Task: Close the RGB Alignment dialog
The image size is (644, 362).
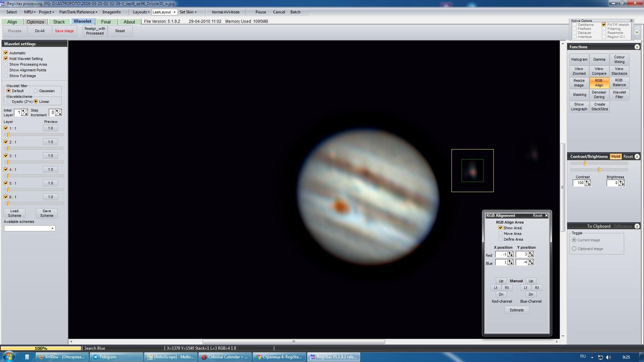Action: [546, 216]
